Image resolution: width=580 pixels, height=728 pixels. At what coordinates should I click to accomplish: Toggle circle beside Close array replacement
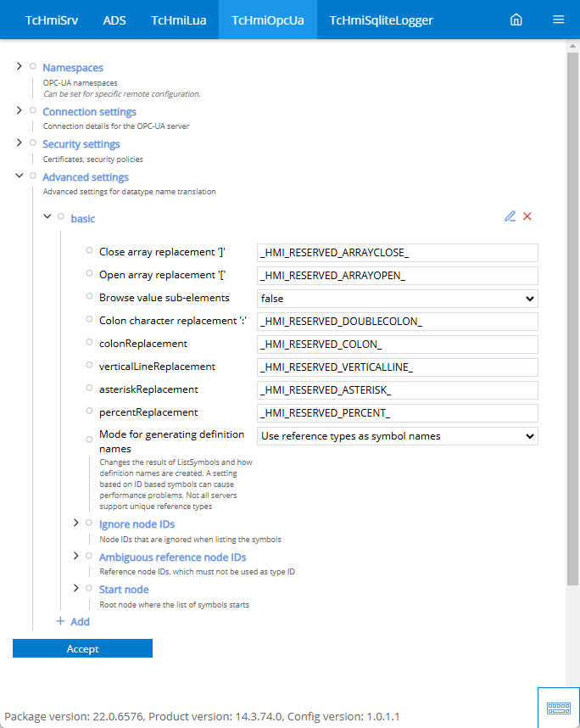click(x=89, y=250)
